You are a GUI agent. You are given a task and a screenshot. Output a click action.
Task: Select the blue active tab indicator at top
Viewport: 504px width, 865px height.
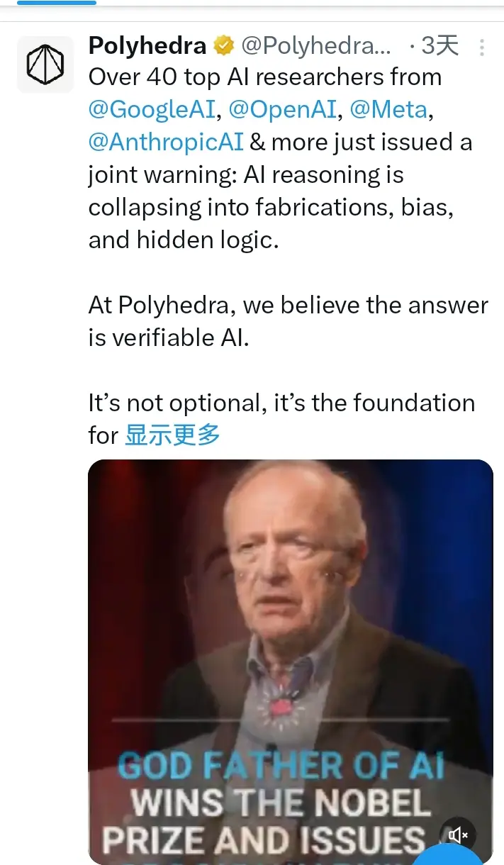pyautogui.click(x=56, y=3)
